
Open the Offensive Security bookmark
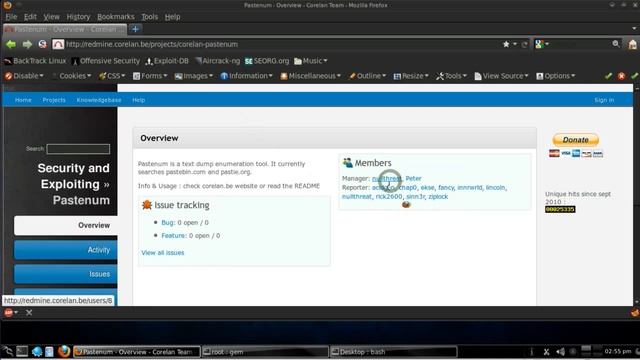click(x=105, y=61)
